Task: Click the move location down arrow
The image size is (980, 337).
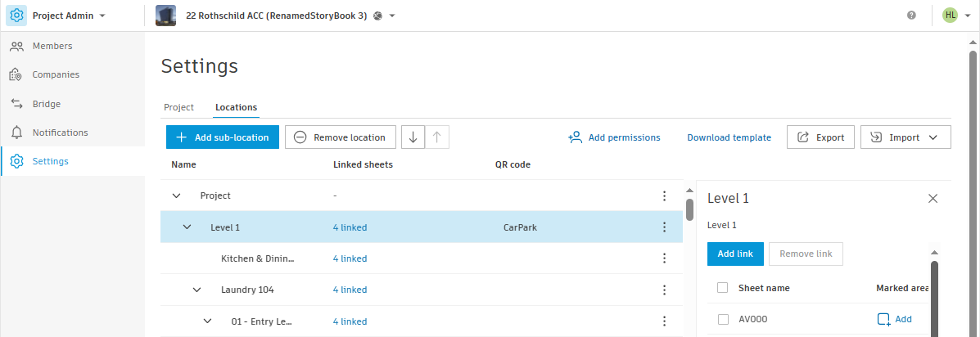Action: [413, 137]
